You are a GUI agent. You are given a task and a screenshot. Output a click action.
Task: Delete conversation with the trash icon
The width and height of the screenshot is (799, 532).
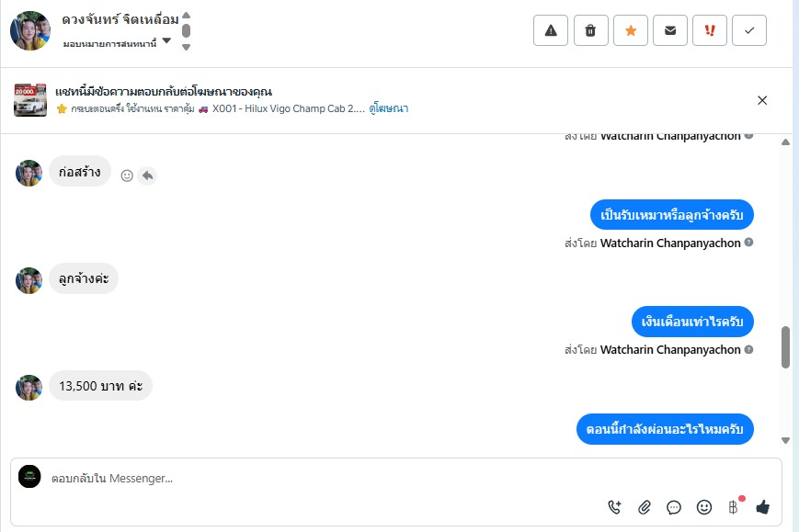590,30
